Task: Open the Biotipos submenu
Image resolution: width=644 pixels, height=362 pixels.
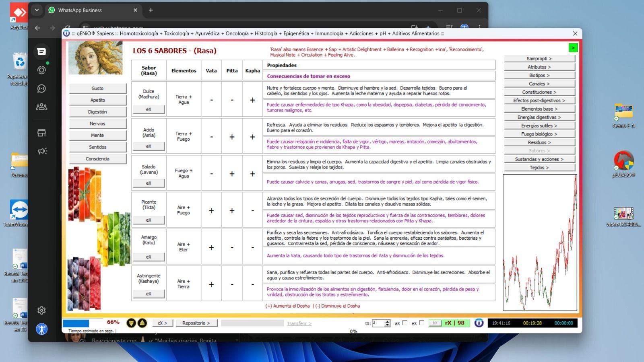Action: pyautogui.click(x=539, y=75)
